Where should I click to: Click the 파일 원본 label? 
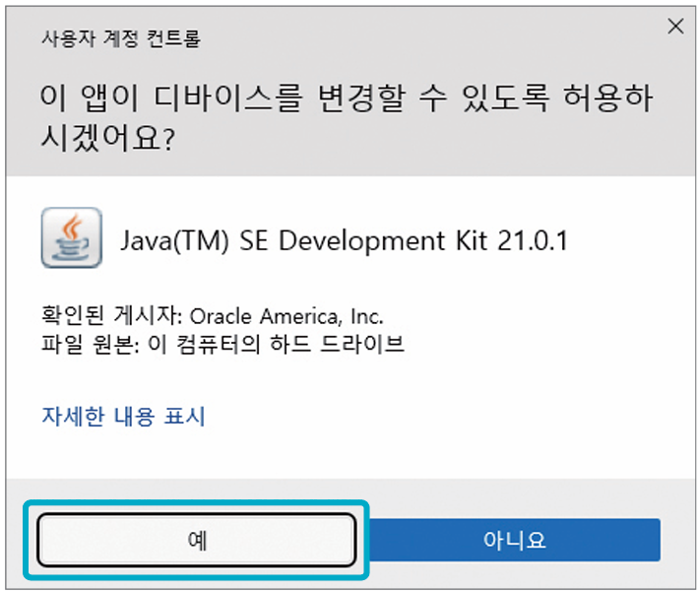coord(88,344)
